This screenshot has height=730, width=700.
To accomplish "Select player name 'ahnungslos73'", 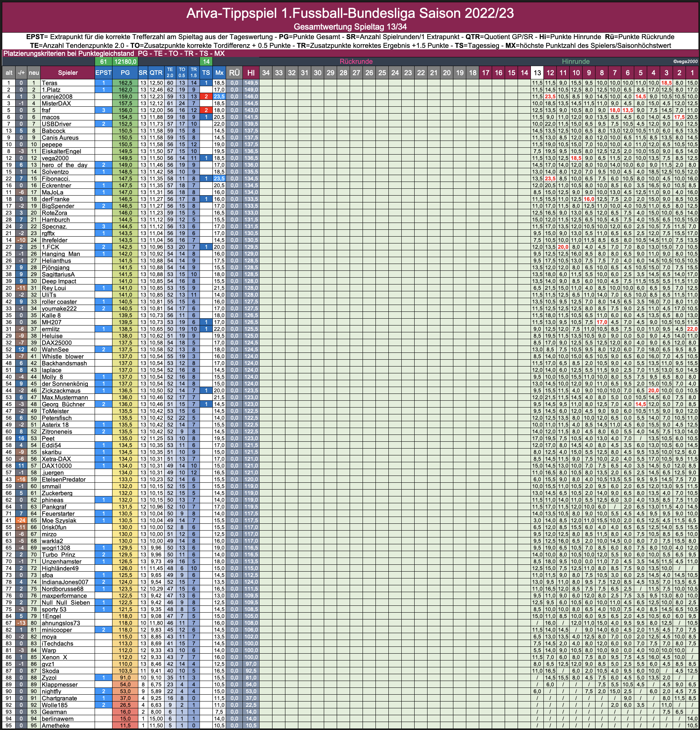I will click(61, 623).
